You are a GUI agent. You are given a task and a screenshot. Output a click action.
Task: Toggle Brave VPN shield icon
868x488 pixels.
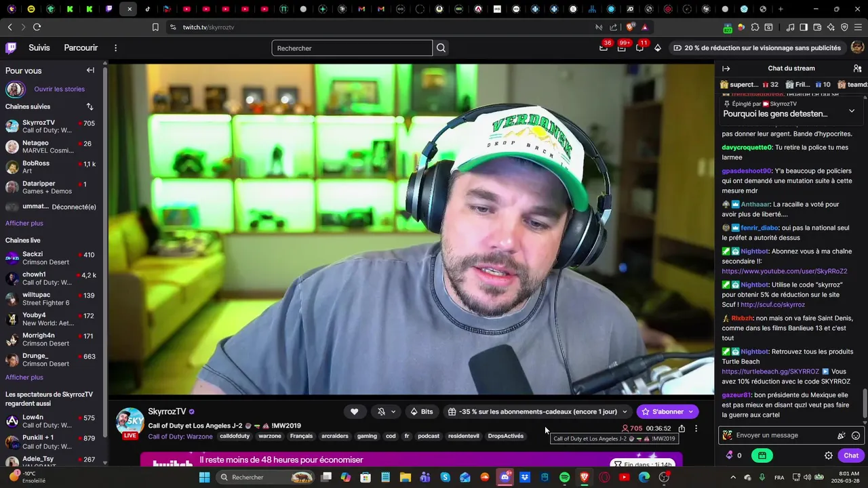[x=844, y=27]
